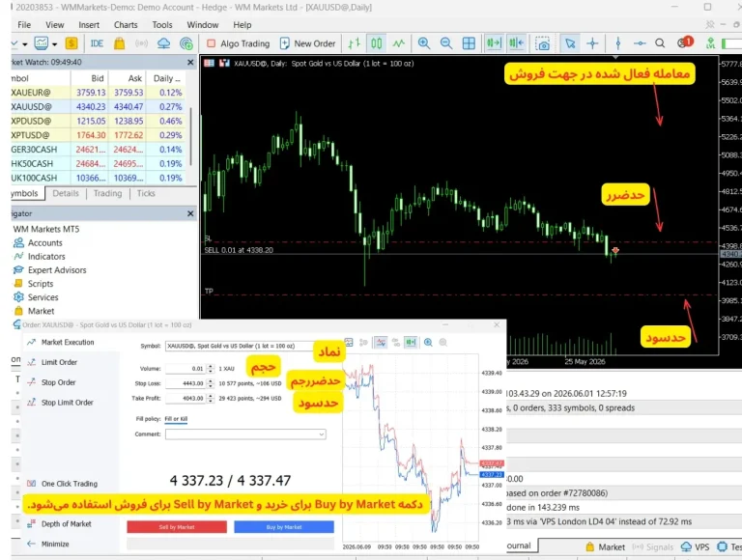
Task: Take a chart screenshot with camera icon
Action: 542,43
